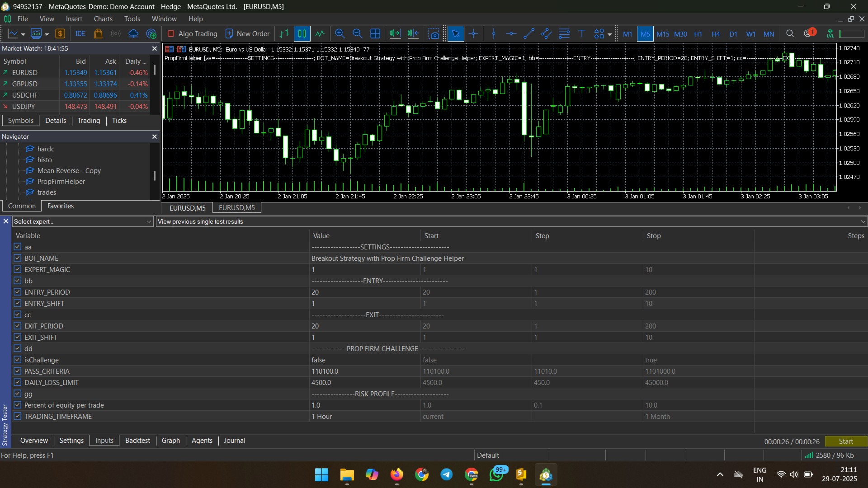Select PropFirmHelper in Navigator tree
The width and height of the screenshot is (868, 488).
click(x=61, y=182)
